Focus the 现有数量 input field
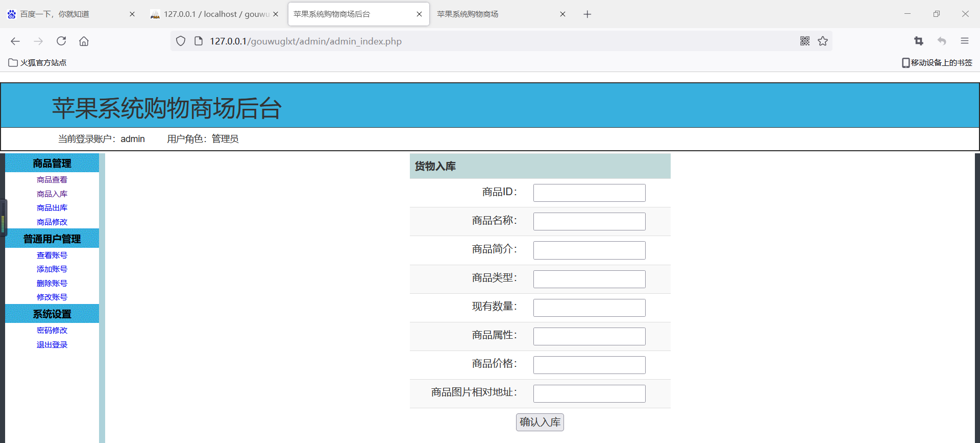The width and height of the screenshot is (980, 443). click(590, 308)
